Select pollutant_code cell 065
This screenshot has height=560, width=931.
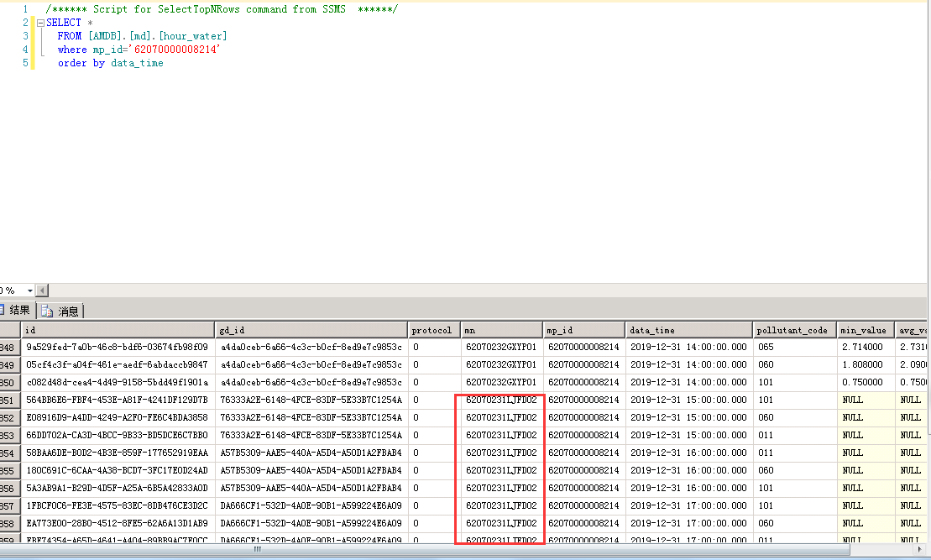(794, 348)
